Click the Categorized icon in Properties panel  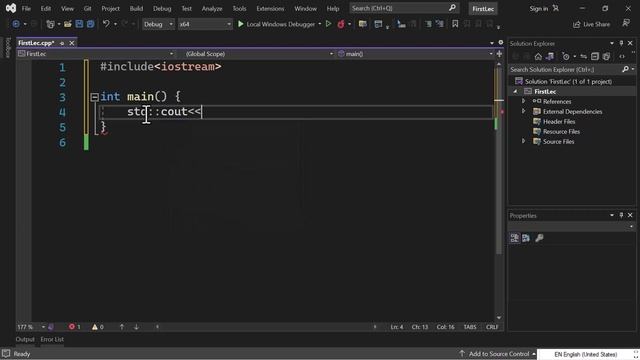coord(514,238)
